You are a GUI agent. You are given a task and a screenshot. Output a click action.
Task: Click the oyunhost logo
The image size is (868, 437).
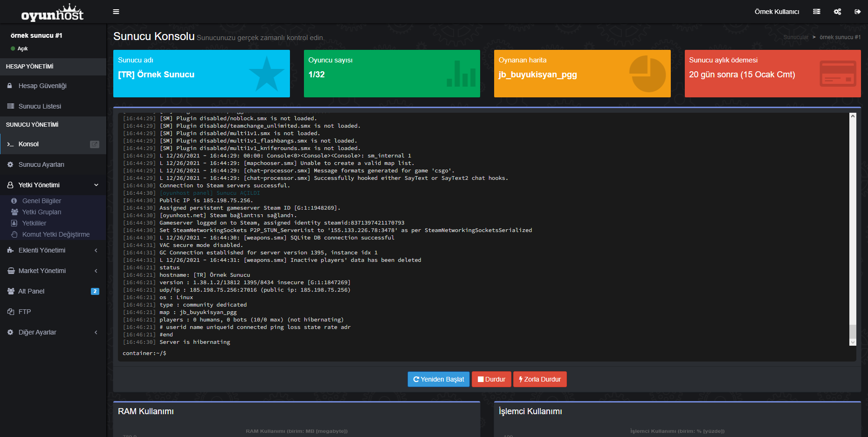click(52, 13)
